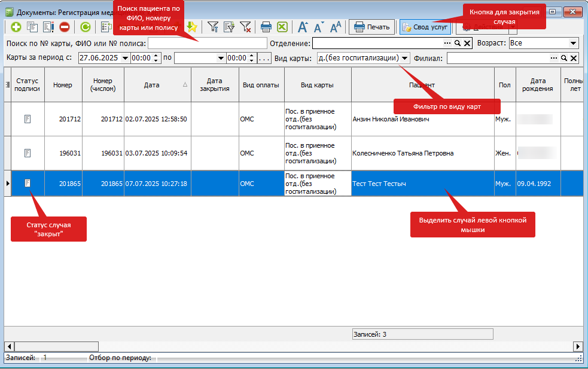Open start date 27.06.2025 calendar dropdown
Screen dimensions: 588x369
point(125,58)
